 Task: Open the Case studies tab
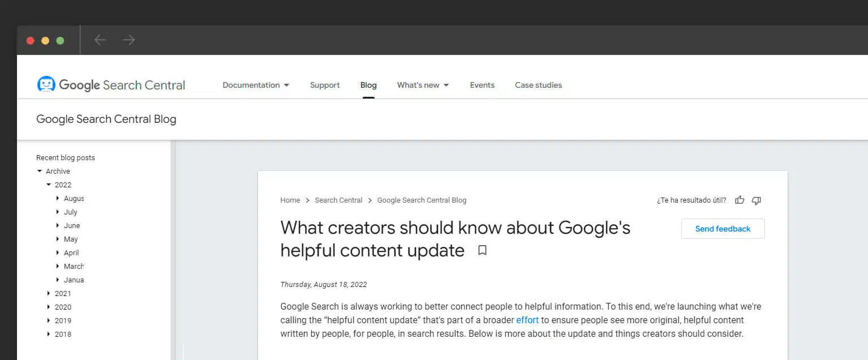538,85
